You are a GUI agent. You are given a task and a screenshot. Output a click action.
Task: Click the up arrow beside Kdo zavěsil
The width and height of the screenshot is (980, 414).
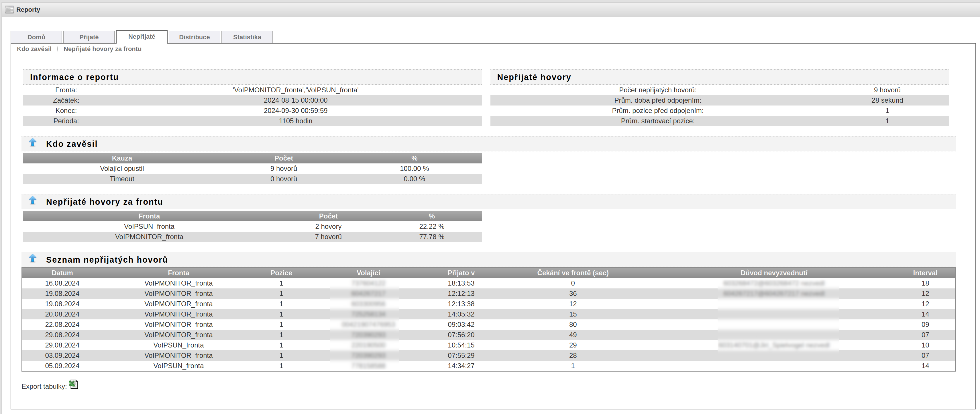(33, 142)
